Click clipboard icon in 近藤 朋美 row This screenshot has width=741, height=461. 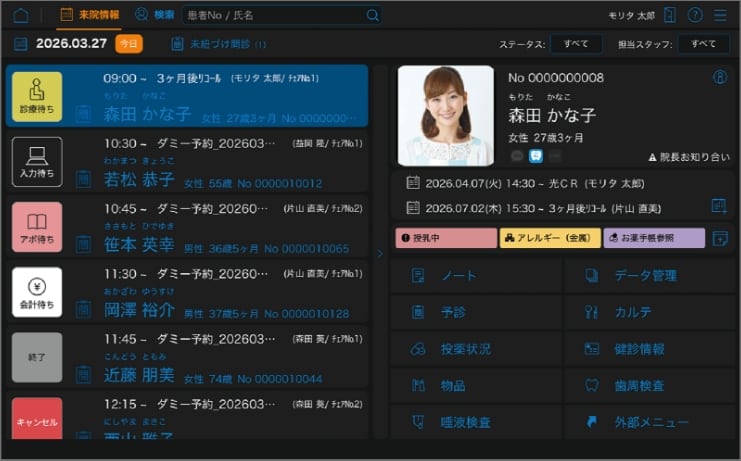coord(83,375)
